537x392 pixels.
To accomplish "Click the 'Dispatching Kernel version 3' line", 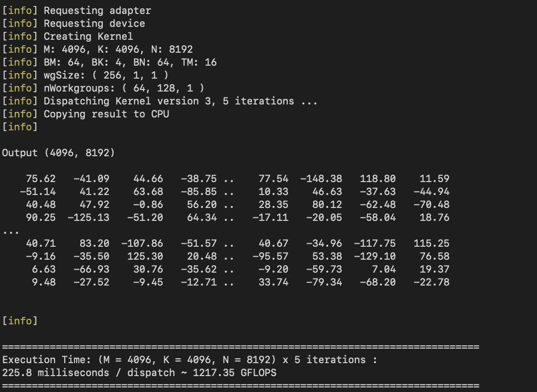I will 160,101.
